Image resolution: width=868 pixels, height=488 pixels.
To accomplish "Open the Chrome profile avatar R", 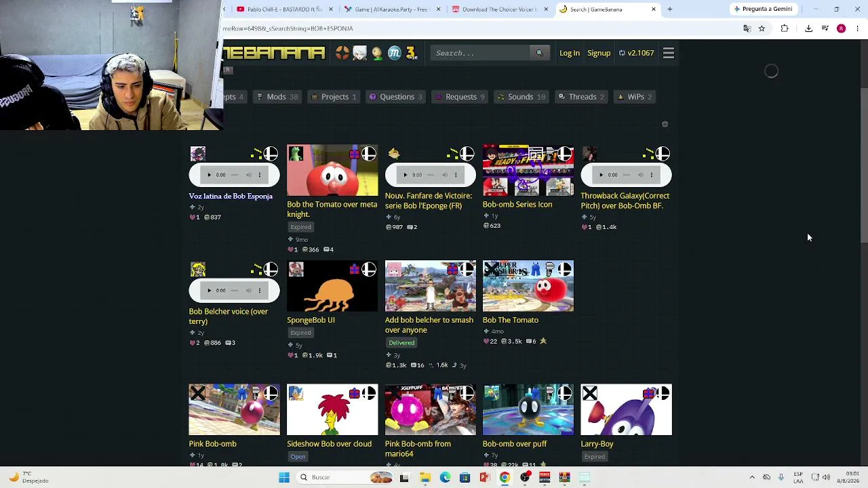I will coord(841,28).
